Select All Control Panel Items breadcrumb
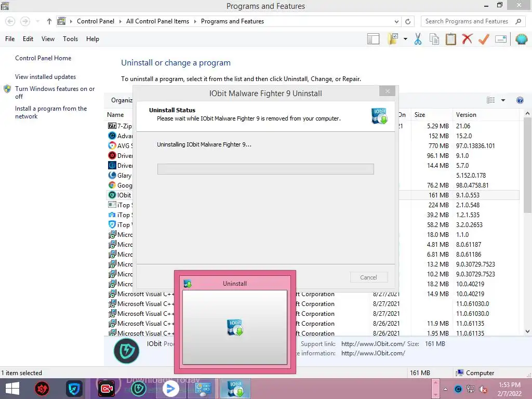The width and height of the screenshot is (532, 399). [x=157, y=21]
